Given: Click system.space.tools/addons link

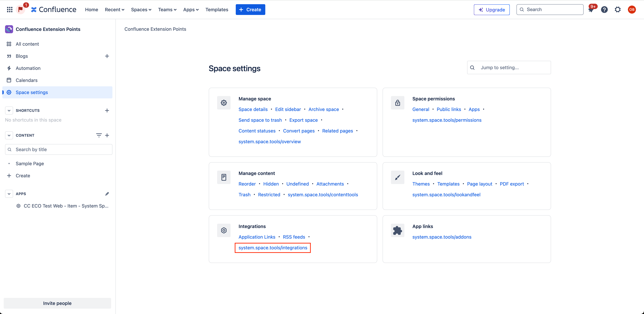Looking at the screenshot, I should pyautogui.click(x=442, y=237).
